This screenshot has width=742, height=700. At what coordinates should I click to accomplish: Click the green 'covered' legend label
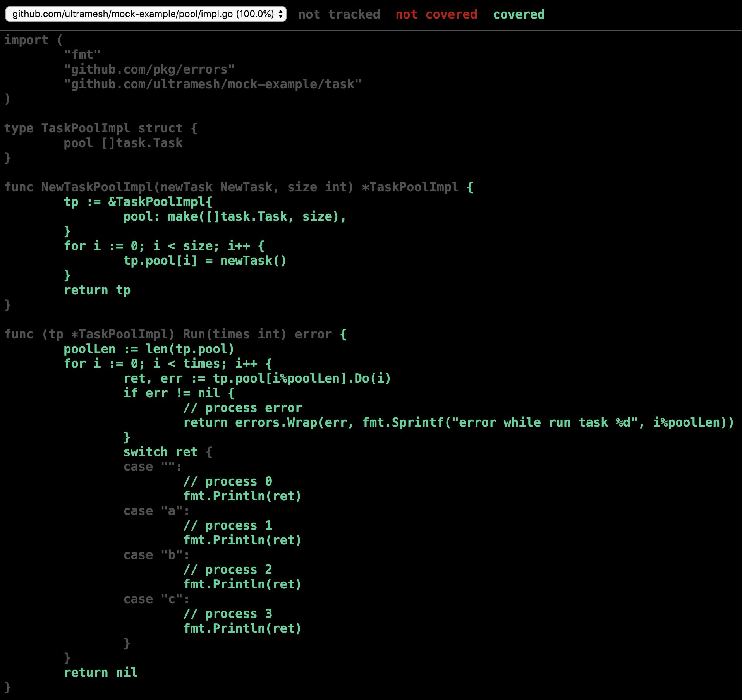pos(519,14)
